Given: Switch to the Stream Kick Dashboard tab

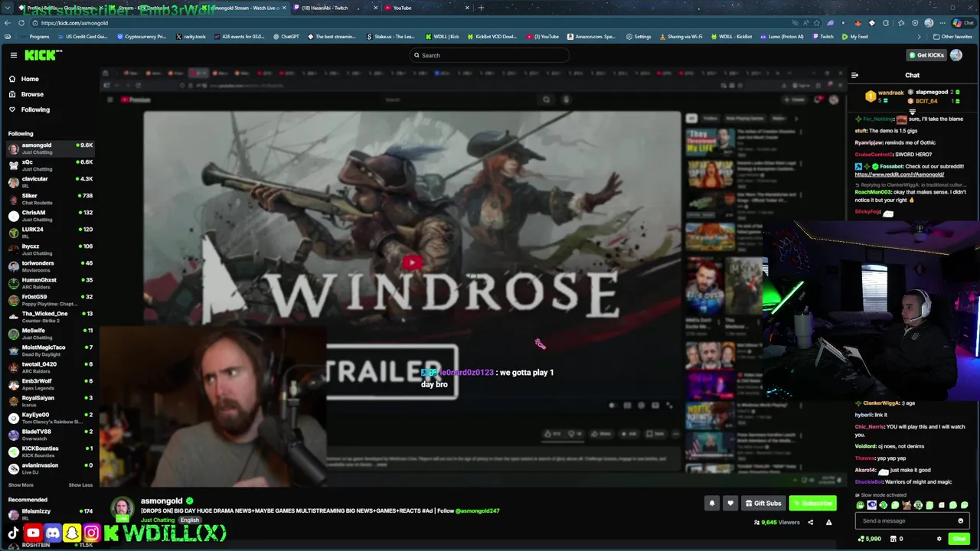Looking at the screenshot, I should [x=152, y=8].
